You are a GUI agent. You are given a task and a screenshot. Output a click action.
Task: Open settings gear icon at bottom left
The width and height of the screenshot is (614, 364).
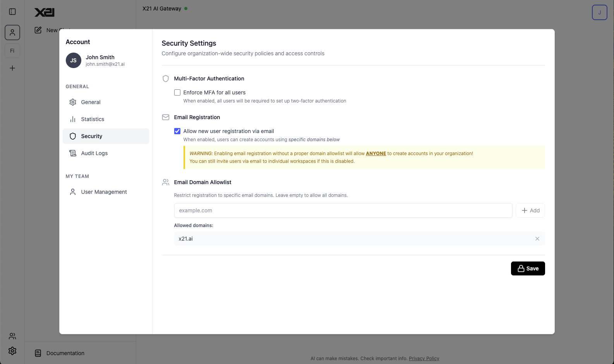point(12,351)
